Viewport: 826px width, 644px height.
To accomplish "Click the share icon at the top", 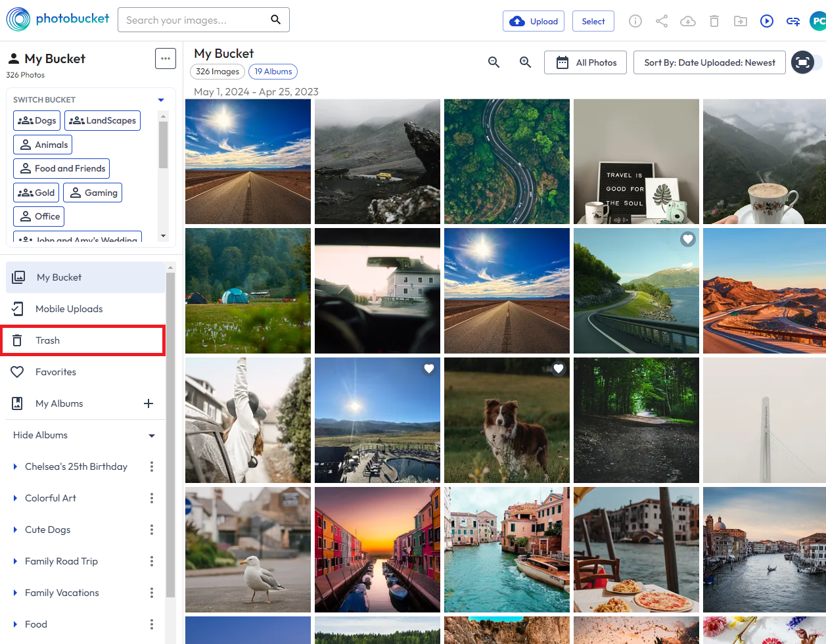I will pyautogui.click(x=662, y=21).
